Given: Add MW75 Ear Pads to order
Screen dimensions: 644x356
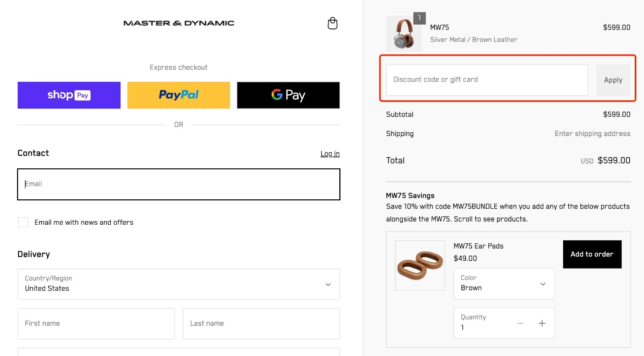Looking at the screenshot, I should click(592, 254).
